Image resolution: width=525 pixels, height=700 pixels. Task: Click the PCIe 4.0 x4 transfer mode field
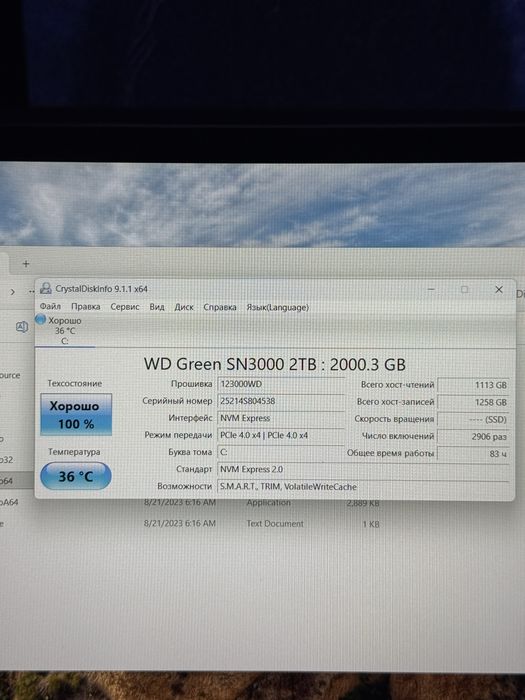[x=281, y=435]
